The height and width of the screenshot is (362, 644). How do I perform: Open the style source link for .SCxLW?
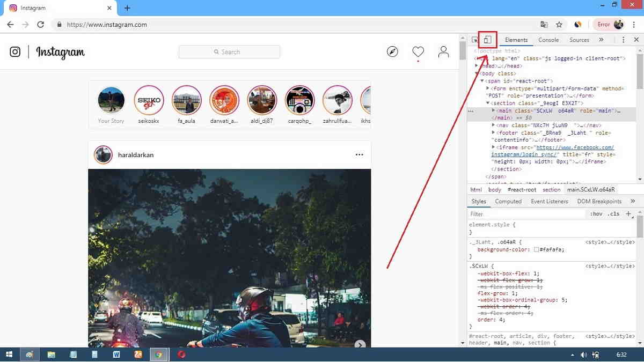pyautogui.click(x=610, y=266)
